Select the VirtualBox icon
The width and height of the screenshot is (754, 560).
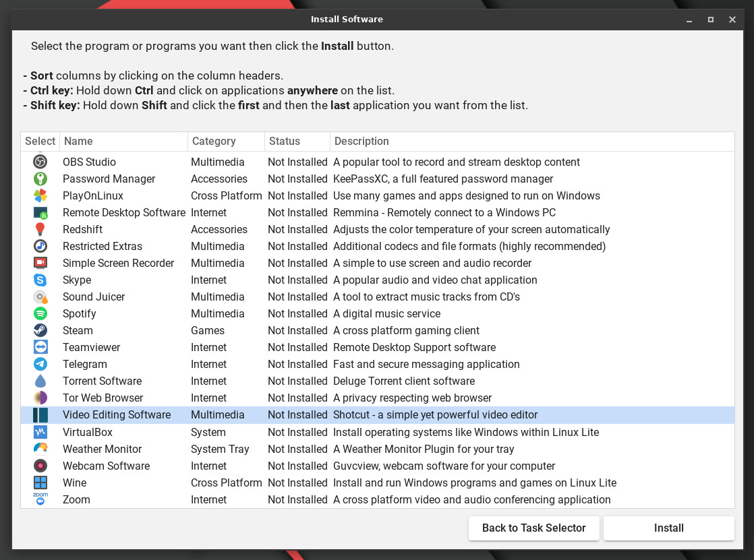40,432
